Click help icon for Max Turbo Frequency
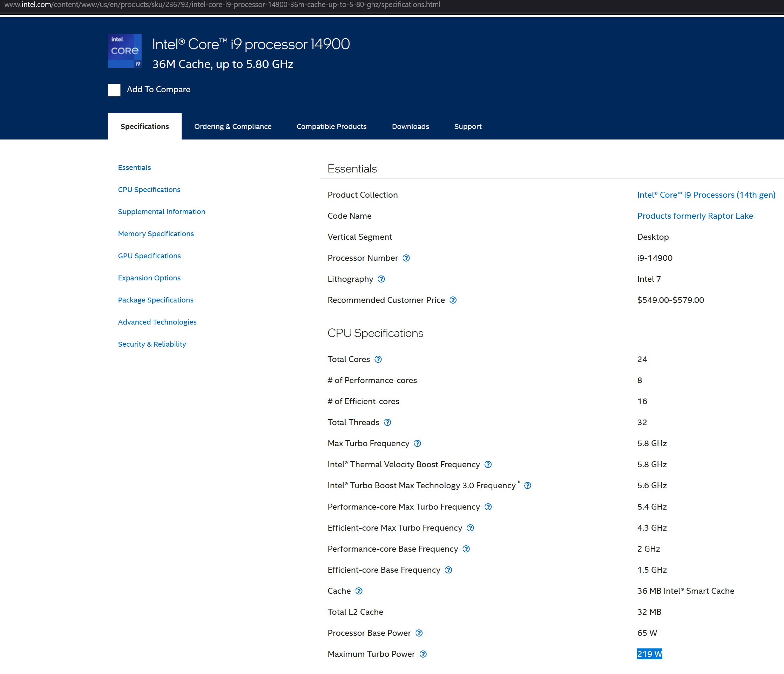784x674 pixels. tap(417, 444)
